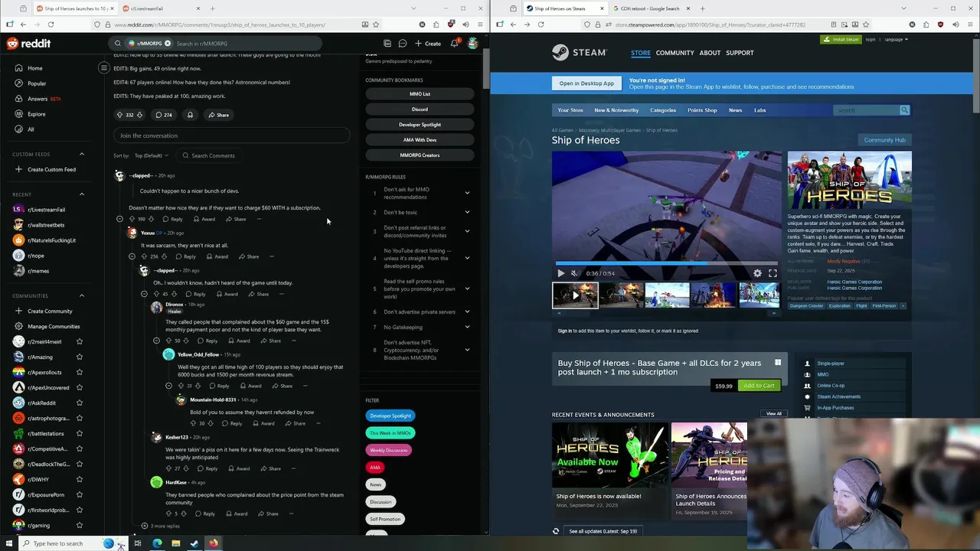Open the Discord community bookmark
980x551 pixels.
[420, 109]
